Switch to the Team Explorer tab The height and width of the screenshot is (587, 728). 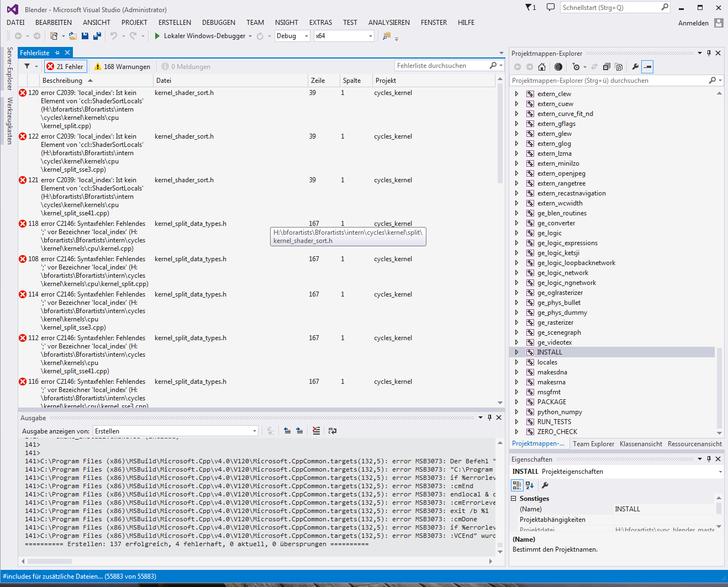click(593, 444)
